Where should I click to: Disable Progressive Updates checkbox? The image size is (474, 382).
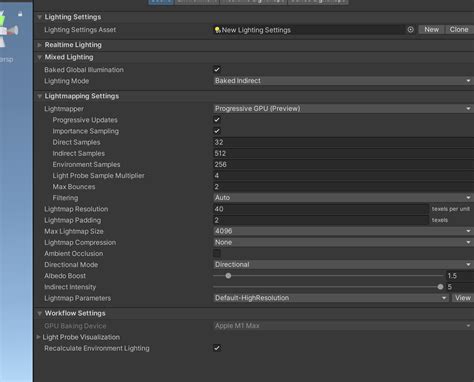click(x=217, y=120)
